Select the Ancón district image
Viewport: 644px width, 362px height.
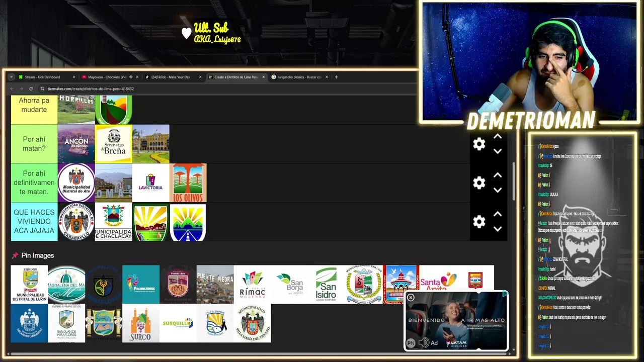tap(76, 144)
